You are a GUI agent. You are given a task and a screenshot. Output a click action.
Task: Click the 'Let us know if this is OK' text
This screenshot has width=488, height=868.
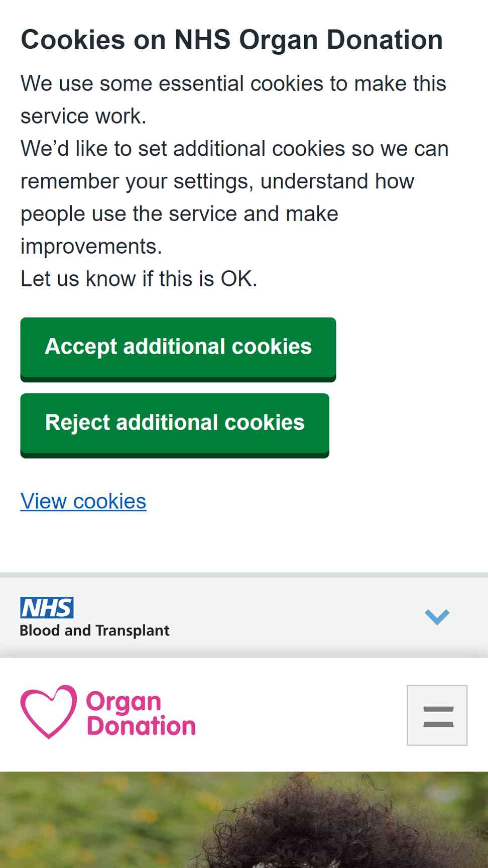(x=139, y=279)
